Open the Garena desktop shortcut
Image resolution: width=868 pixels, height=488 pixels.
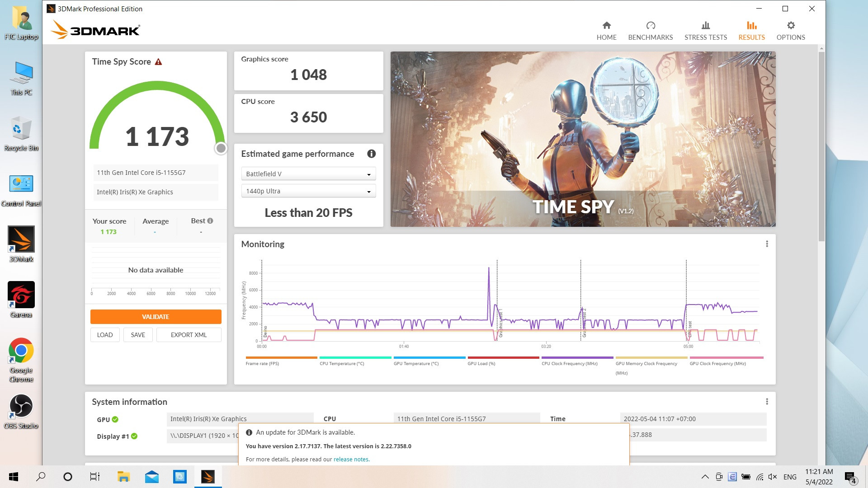pyautogui.click(x=21, y=300)
